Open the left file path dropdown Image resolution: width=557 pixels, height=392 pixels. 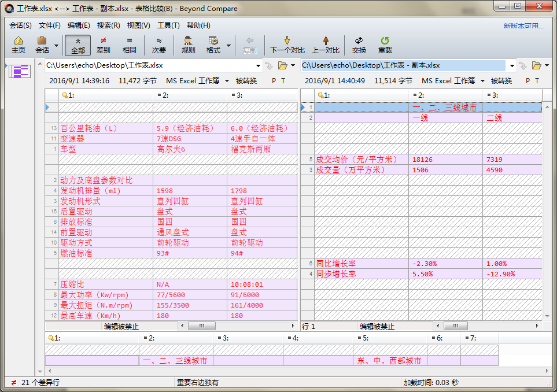point(259,65)
